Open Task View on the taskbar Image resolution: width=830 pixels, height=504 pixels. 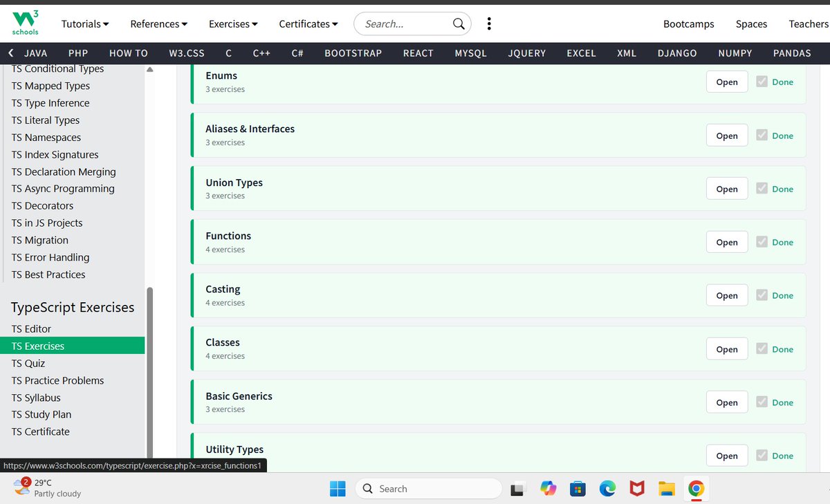(x=519, y=489)
